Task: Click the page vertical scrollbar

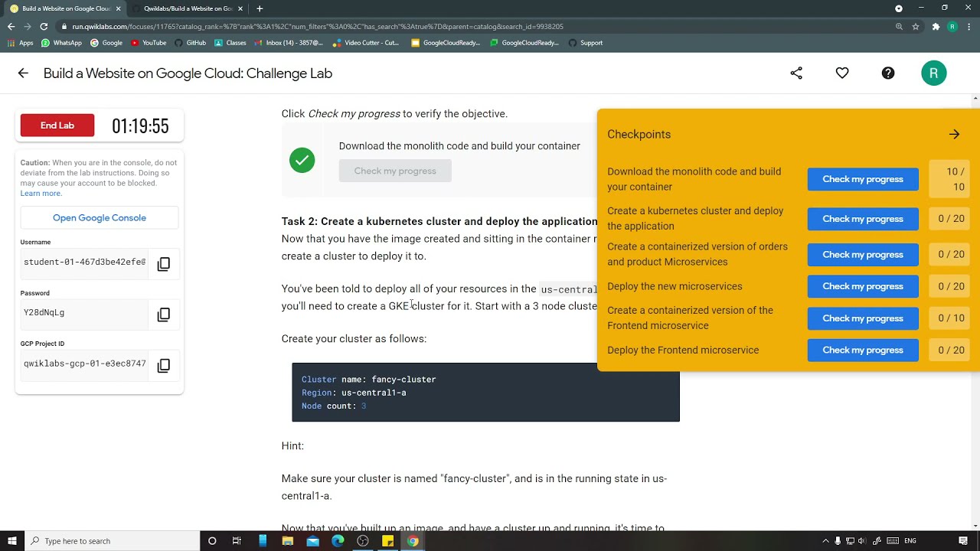Action: coord(975,312)
